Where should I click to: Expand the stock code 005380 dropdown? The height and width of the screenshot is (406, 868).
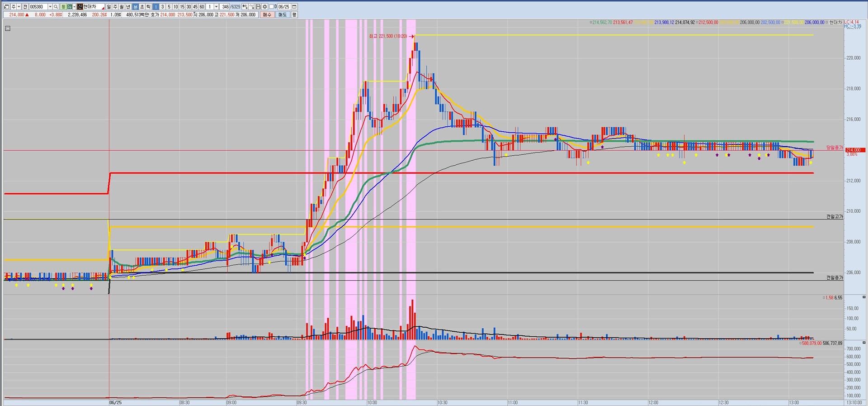50,7
